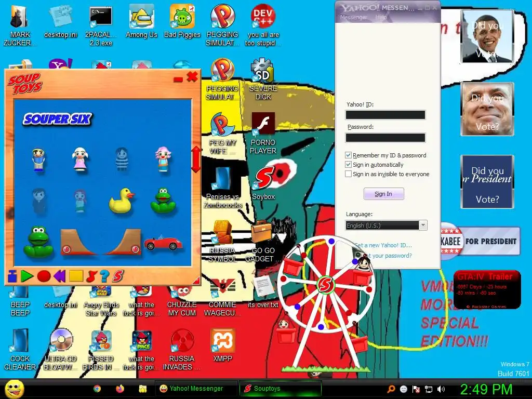
Task: Open the Soybox desktop icon
Action: (263, 183)
